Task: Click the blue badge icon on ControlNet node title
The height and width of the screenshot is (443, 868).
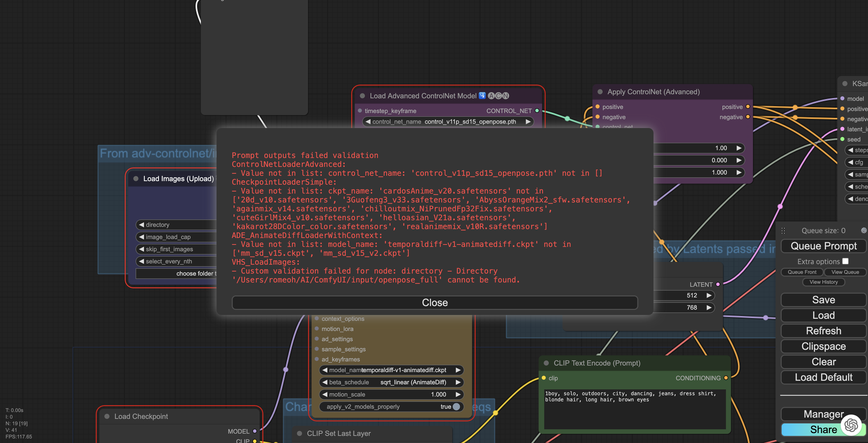Action: point(482,96)
